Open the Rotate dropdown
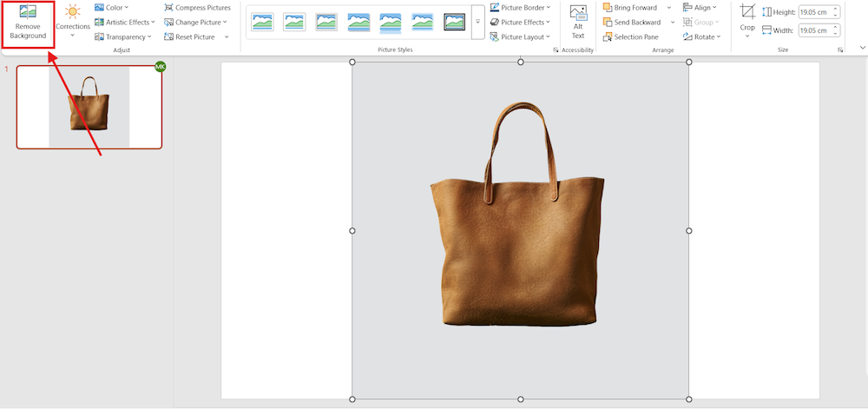Image resolution: width=868 pixels, height=409 pixels. 702,37
